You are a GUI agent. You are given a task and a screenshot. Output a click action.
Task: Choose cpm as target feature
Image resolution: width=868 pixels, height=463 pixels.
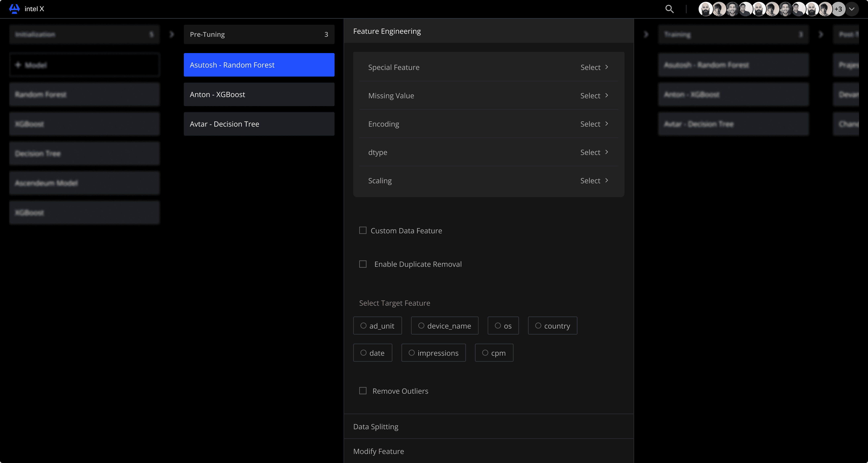(x=485, y=353)
